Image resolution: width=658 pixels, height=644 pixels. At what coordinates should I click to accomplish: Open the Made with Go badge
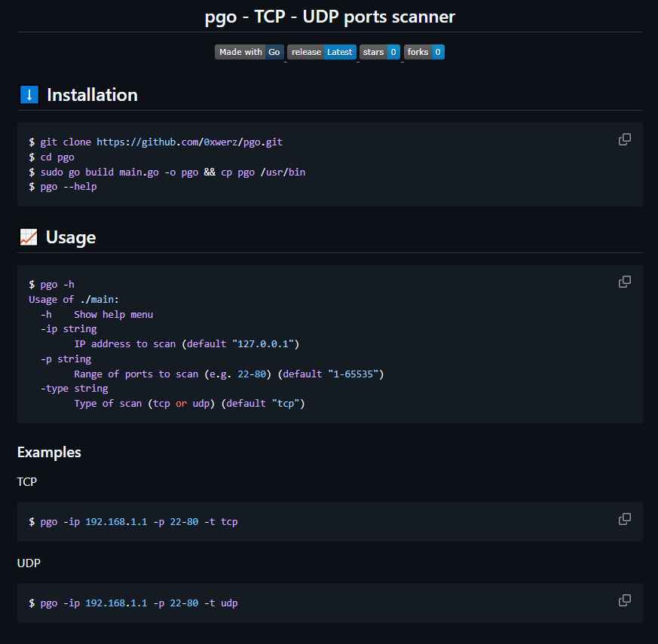coord(249,52)
